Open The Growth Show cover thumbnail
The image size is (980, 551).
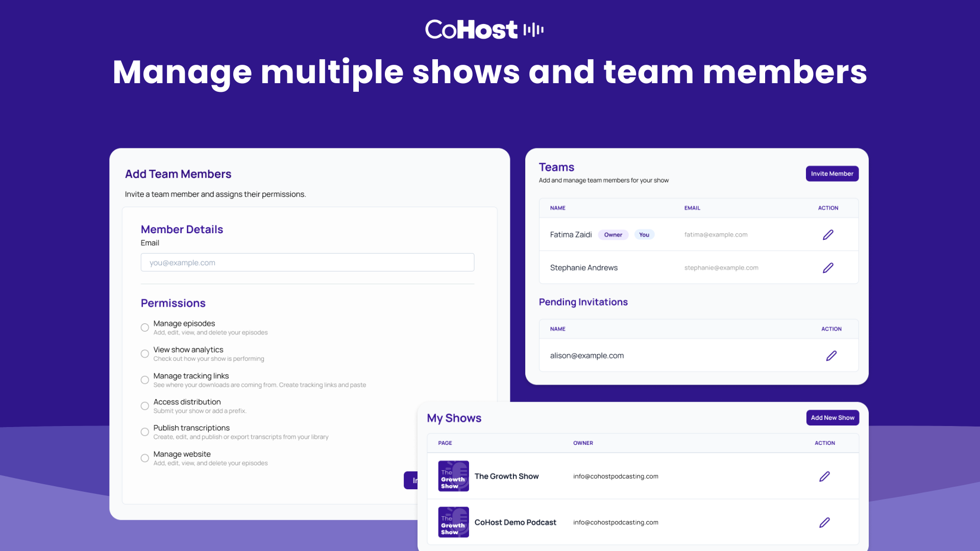pos(453,476)
